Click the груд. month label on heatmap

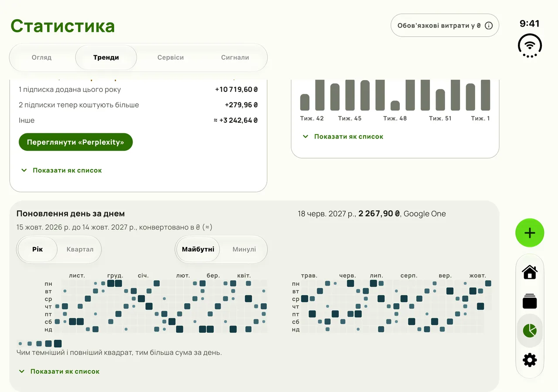(116, 276)
